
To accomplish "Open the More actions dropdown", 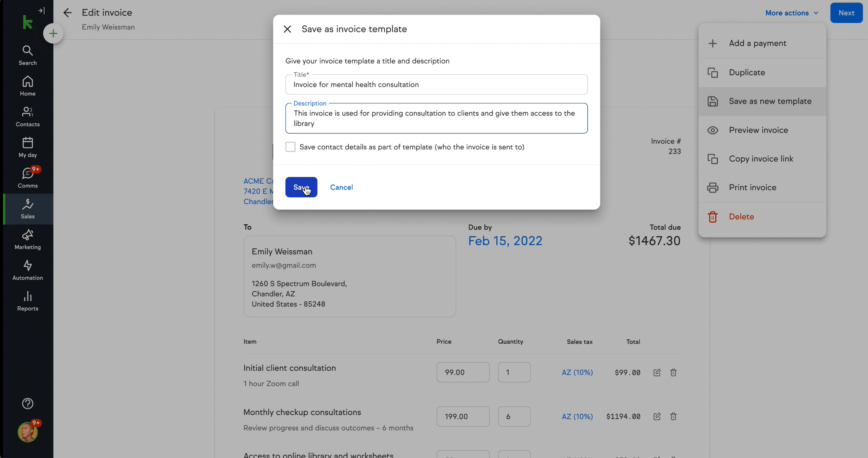I will (x=791, y=13).
